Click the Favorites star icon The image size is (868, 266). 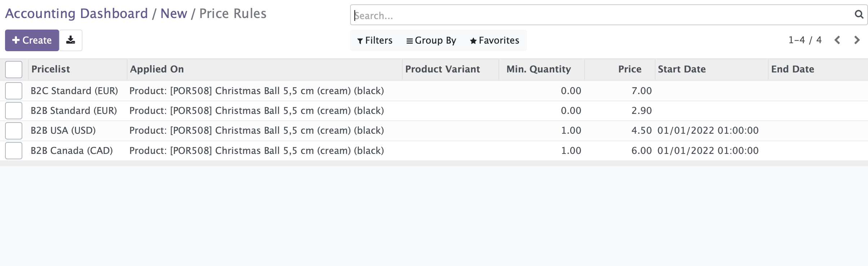[473, 41]
